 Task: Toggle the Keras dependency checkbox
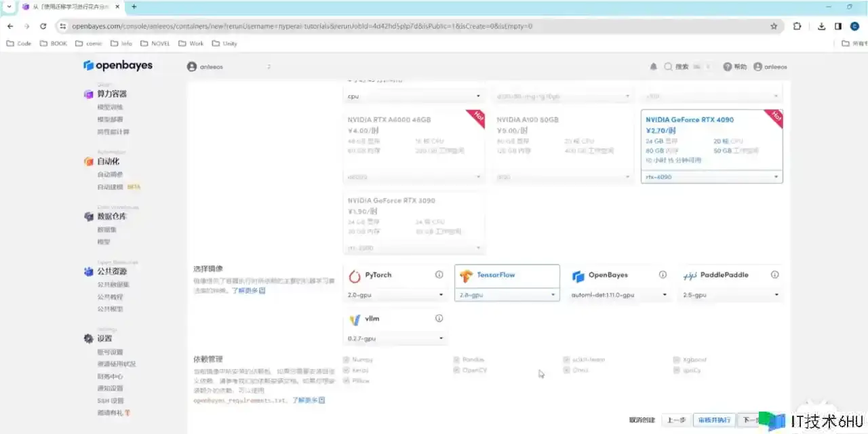347,370
